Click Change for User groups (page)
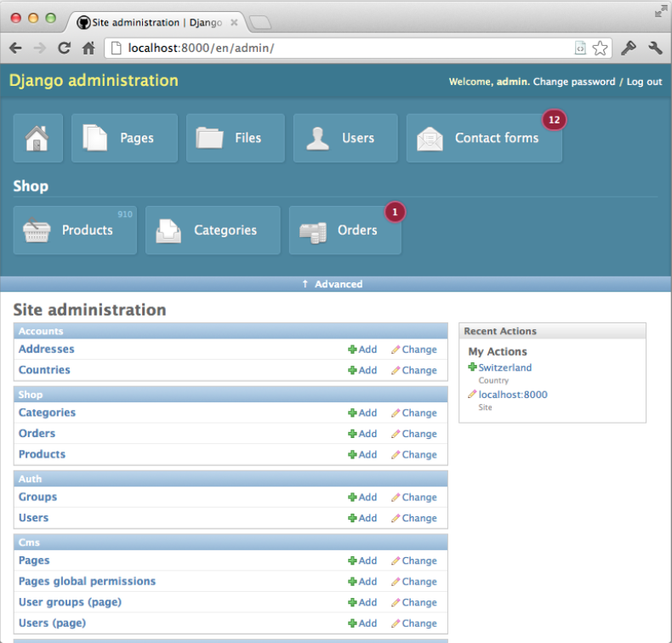 pos(414,603)
